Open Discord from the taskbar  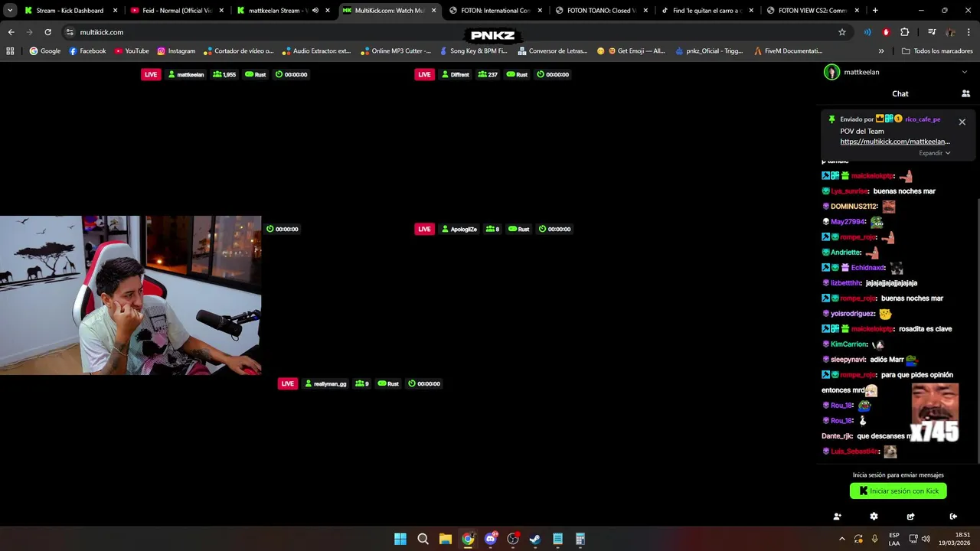[491, 539]
